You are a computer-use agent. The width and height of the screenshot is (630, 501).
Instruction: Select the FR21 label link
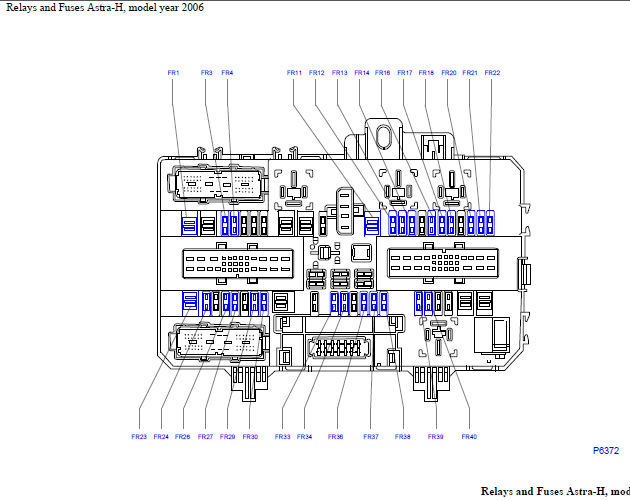pyautogui.click(x=470, y=73)
